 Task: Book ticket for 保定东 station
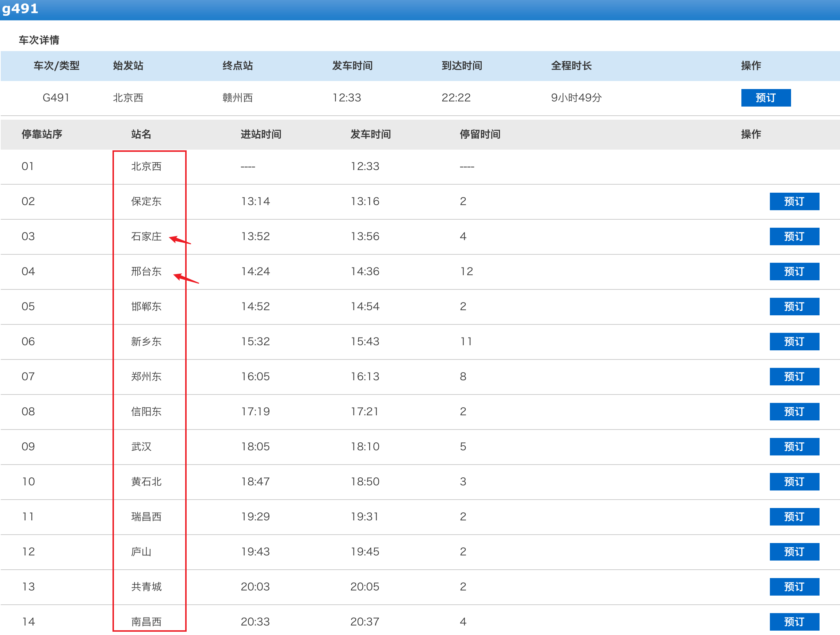[x=794, y=201]
